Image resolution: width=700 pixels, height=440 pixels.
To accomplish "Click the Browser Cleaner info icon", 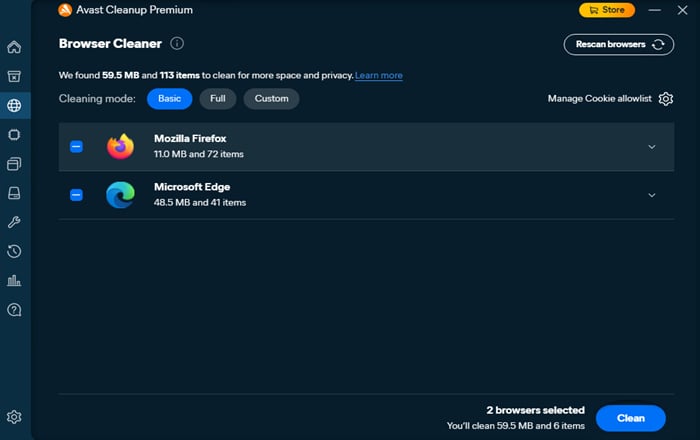I will click(x=177, y=43).
